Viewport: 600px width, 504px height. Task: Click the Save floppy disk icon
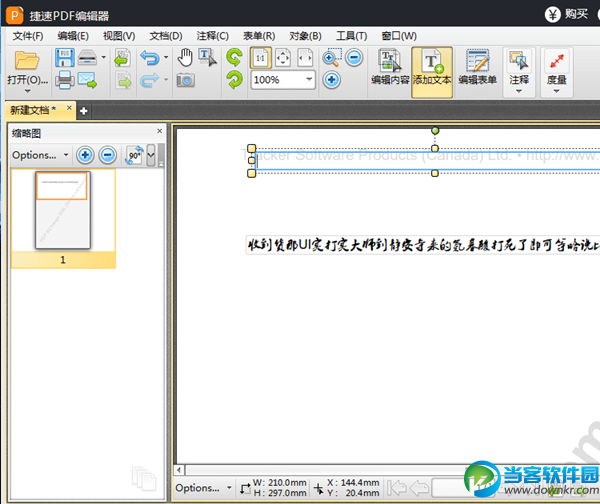click(x=64, y=58)
